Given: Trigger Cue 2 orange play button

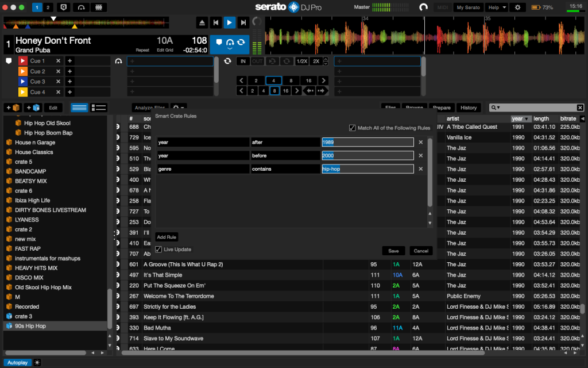Looking at the screenshot, I should (23, 71).
